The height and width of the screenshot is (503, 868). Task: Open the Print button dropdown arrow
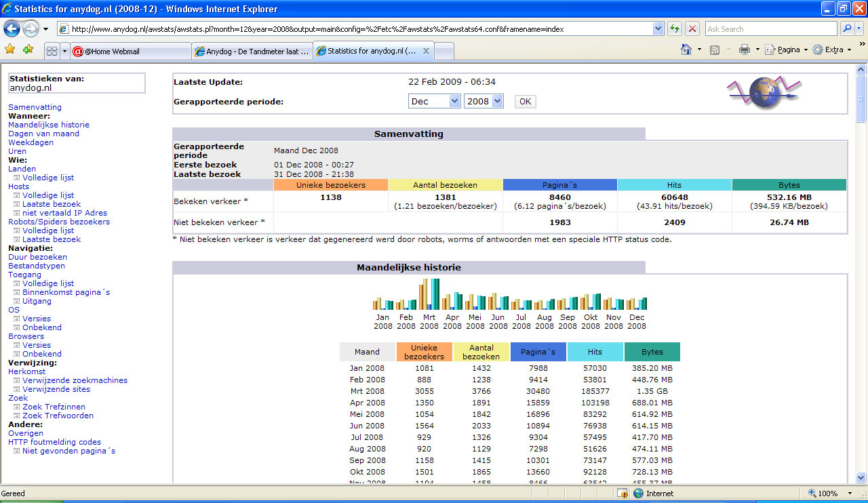pos(757,49)
